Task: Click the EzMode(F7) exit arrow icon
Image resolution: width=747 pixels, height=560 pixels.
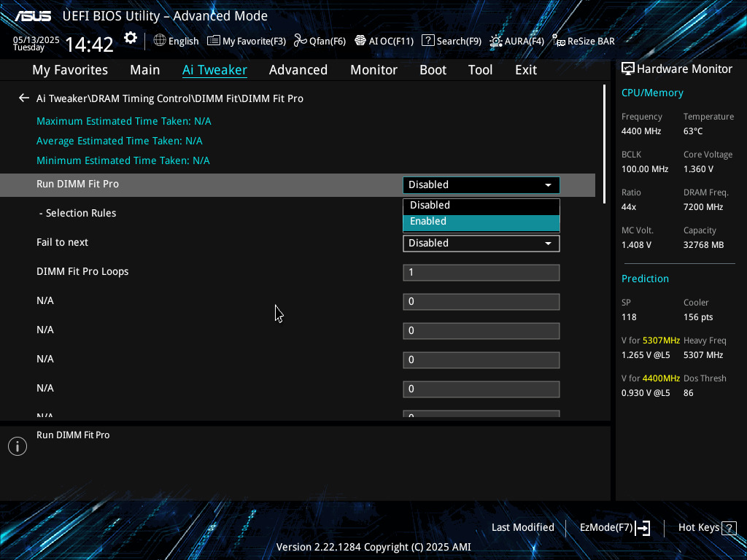Action: 643,528
